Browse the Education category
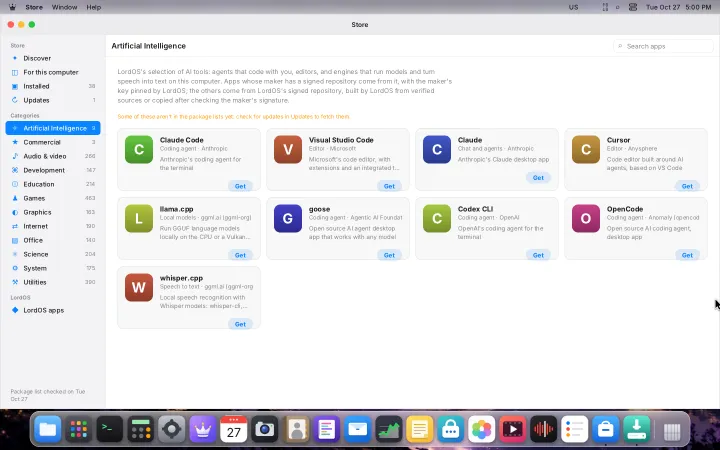720x450 pixels. [53, 184]
